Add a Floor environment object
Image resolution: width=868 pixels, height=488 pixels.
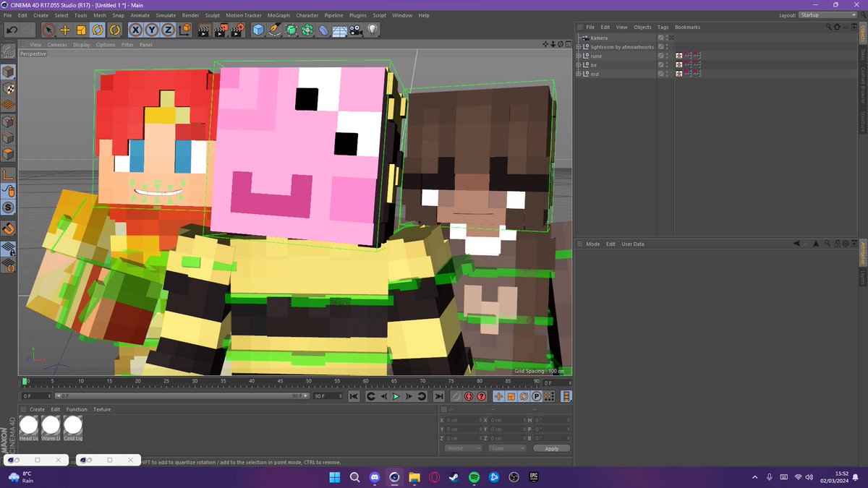pyautogui.click(x=339, y=30)
